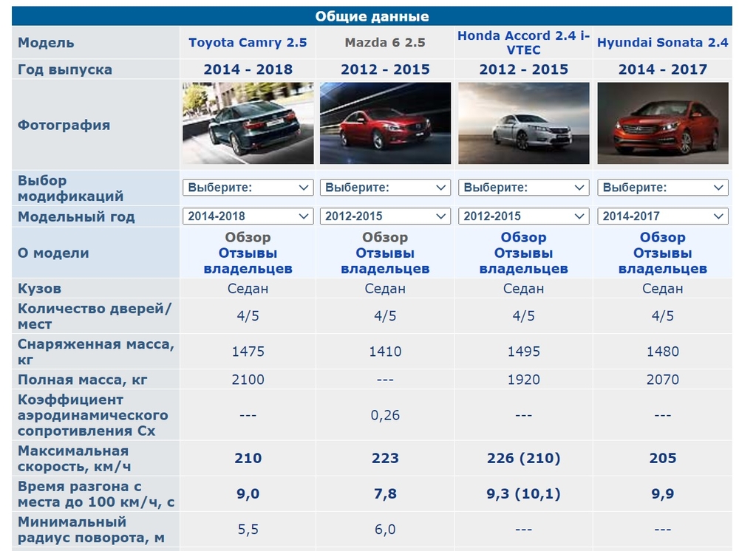Click the 'Общие данные' table header
756x551 pixels.
point(372,16)
